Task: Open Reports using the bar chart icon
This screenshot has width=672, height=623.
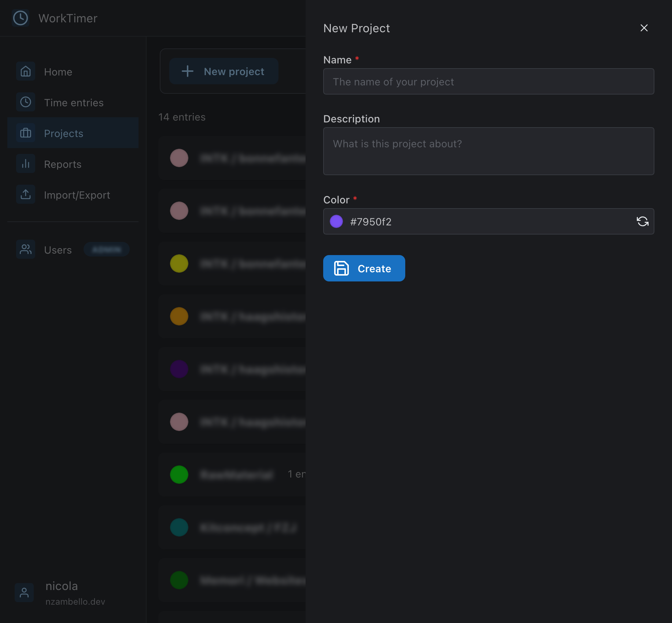Action: (x=25, y=164)
